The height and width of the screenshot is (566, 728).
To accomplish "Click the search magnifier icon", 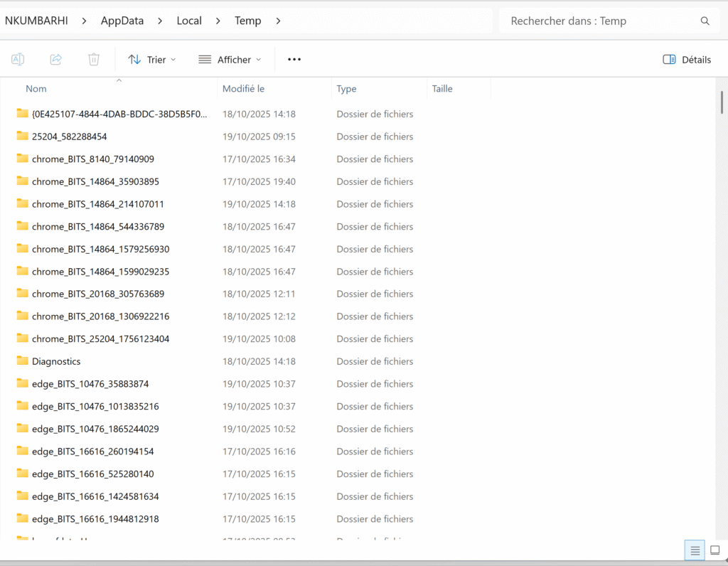I will [x=705, y=21].
